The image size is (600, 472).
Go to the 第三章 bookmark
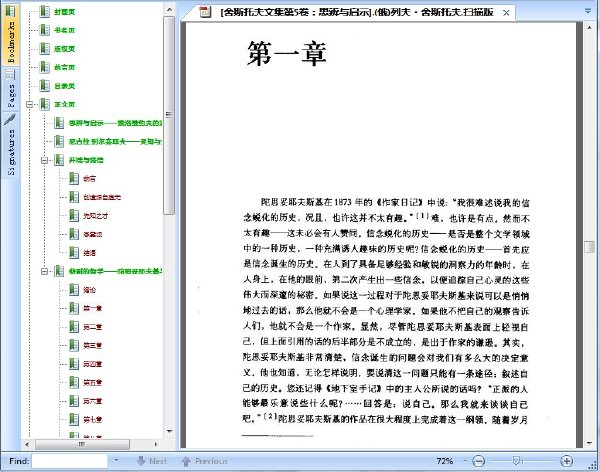[93, 345]
